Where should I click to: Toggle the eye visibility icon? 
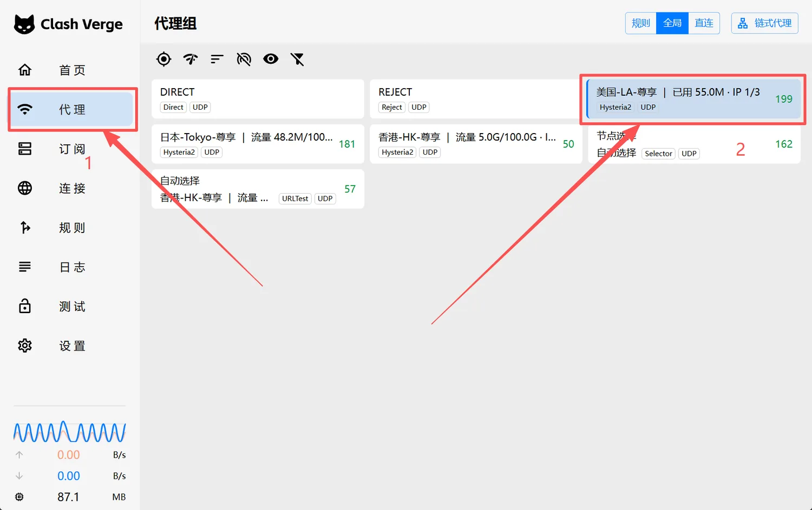[271, 59]
